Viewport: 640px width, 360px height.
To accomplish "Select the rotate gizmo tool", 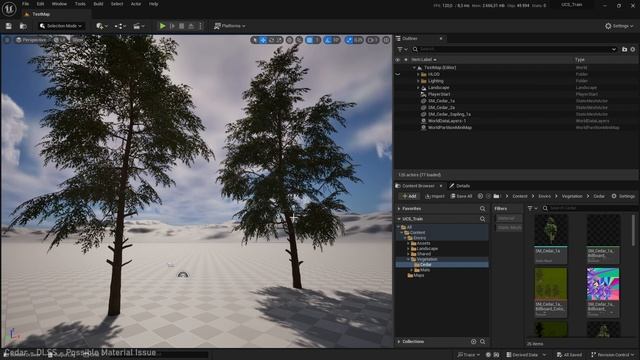I will point(272,40).
